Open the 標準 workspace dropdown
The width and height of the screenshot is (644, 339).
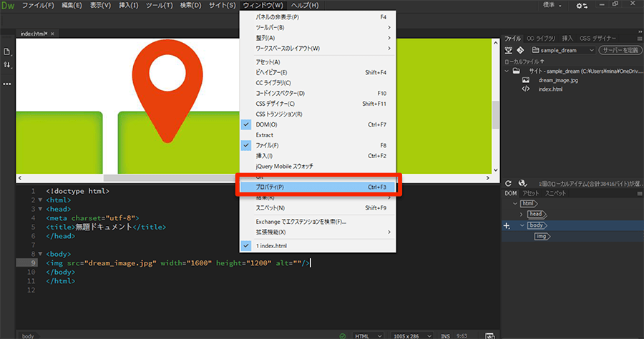552,5
